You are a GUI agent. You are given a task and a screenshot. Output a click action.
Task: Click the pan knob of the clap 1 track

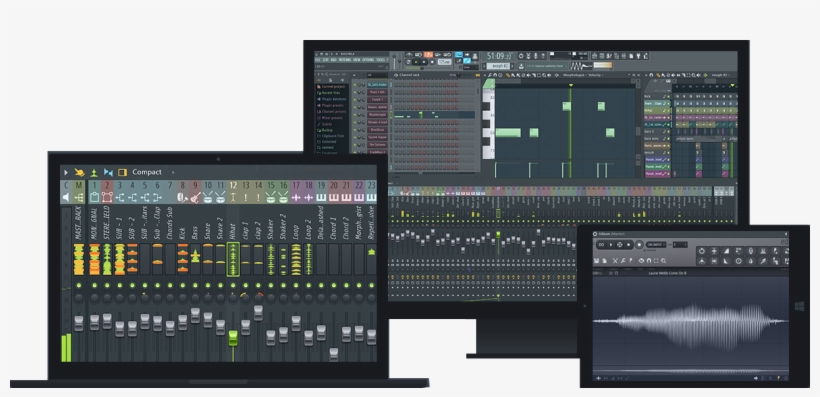pos(245,298)
